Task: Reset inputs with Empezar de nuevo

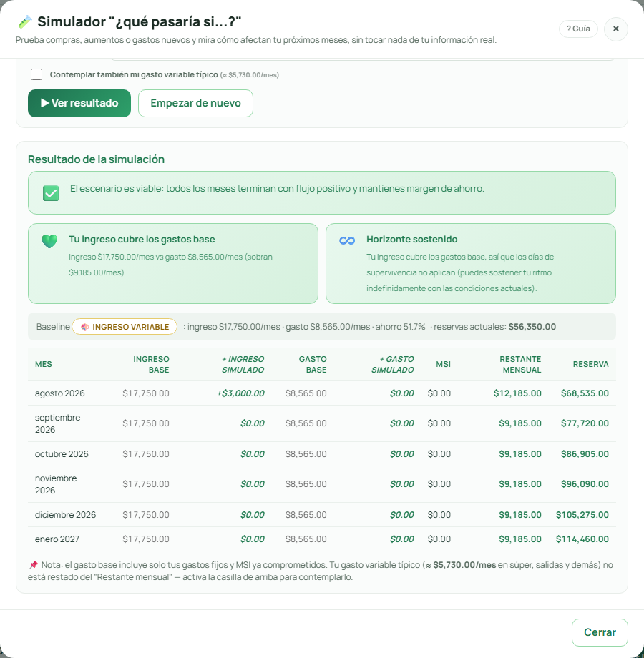Action: point(195,103)
